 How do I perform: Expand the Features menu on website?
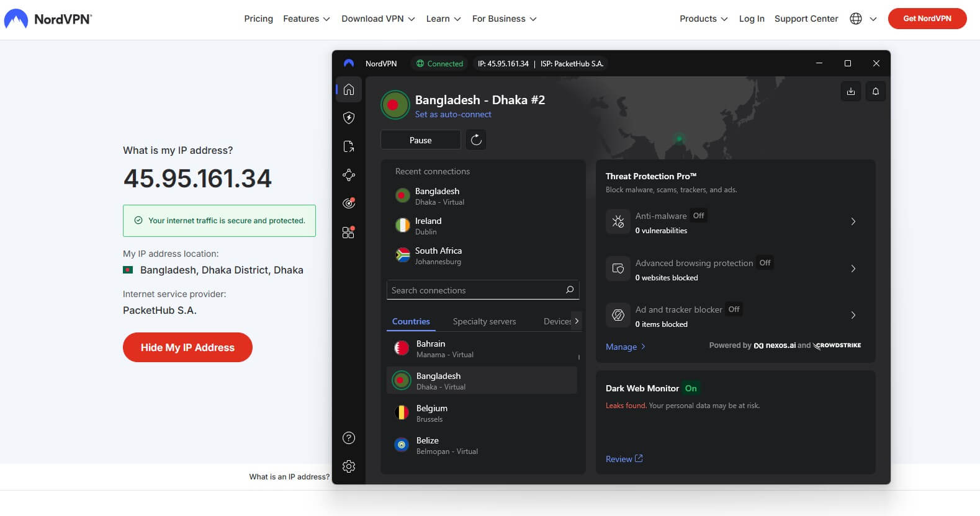[307, 19]
